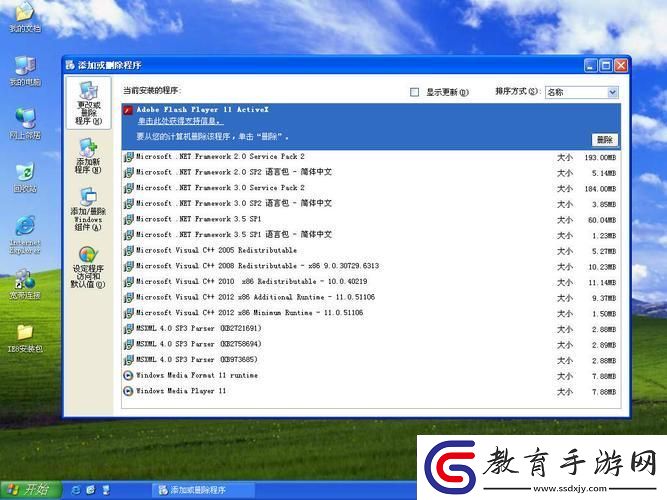
Task: Open the support information link for Flash Player
Action: pyautogui.click(x=180, y=122)
